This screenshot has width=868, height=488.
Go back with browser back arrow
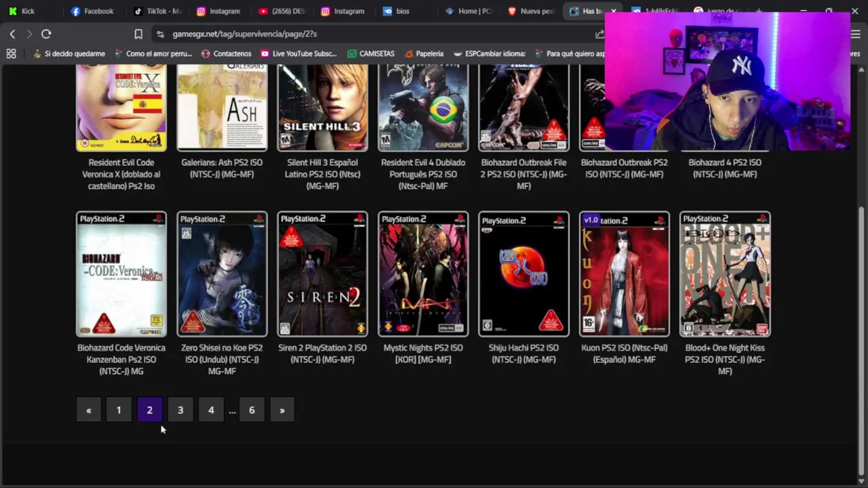coord(12,34)
